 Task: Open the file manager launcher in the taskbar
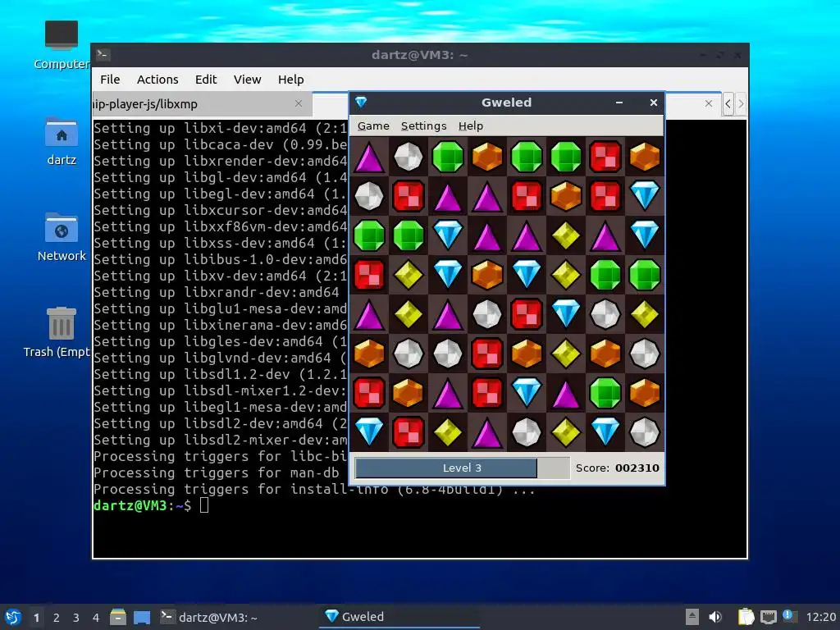118,617
